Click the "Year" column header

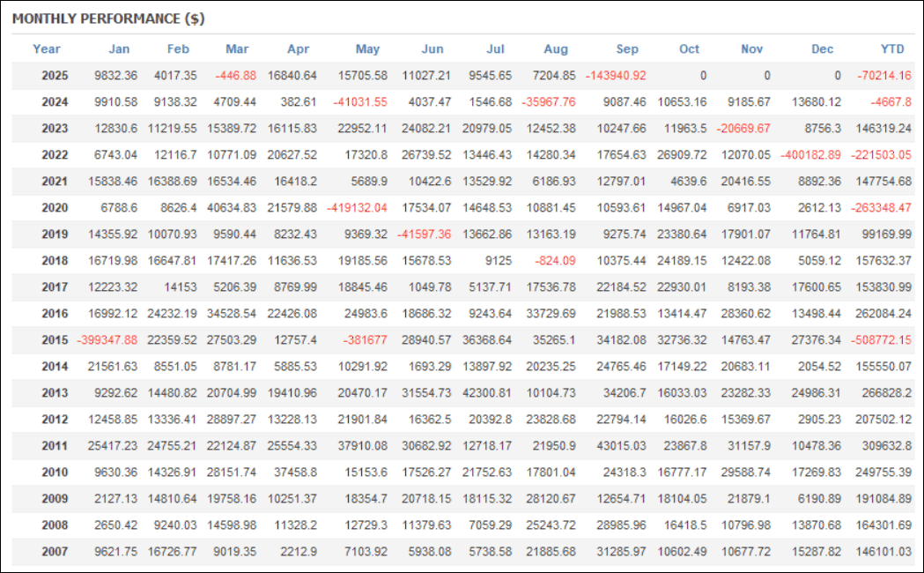(x=47, y=49)
